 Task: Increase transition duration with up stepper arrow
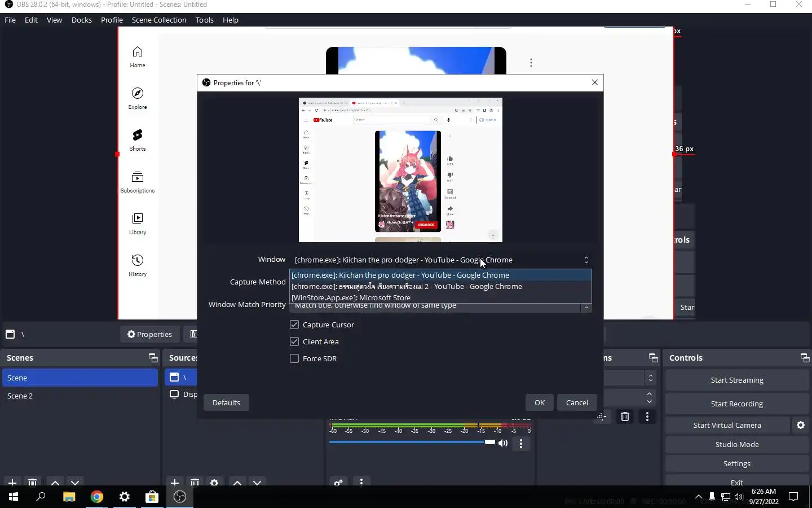pyautogui.click(x=650, y=393)
